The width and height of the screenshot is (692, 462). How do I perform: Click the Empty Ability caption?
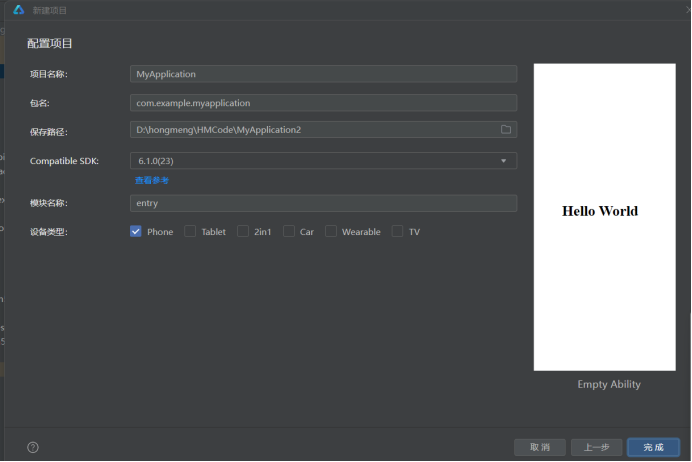tap(609, 384)
